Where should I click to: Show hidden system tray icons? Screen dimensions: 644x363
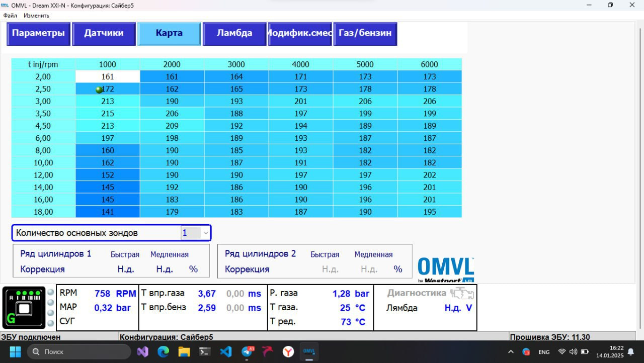(511, 352)
